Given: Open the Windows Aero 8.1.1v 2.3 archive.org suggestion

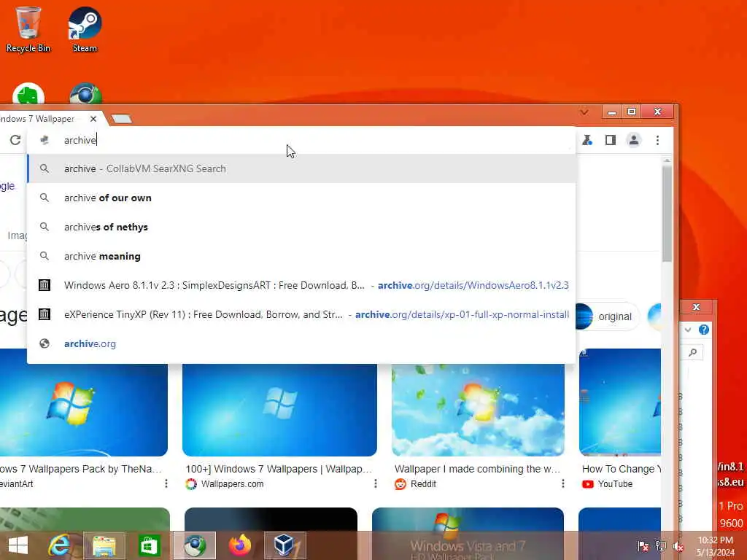Looking at the screenshot, I should pyautogui.click(x=301, y=285).
